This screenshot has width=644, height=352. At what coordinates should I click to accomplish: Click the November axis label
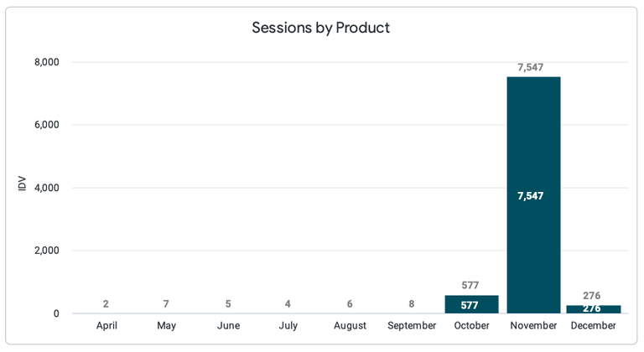point(533,325)
